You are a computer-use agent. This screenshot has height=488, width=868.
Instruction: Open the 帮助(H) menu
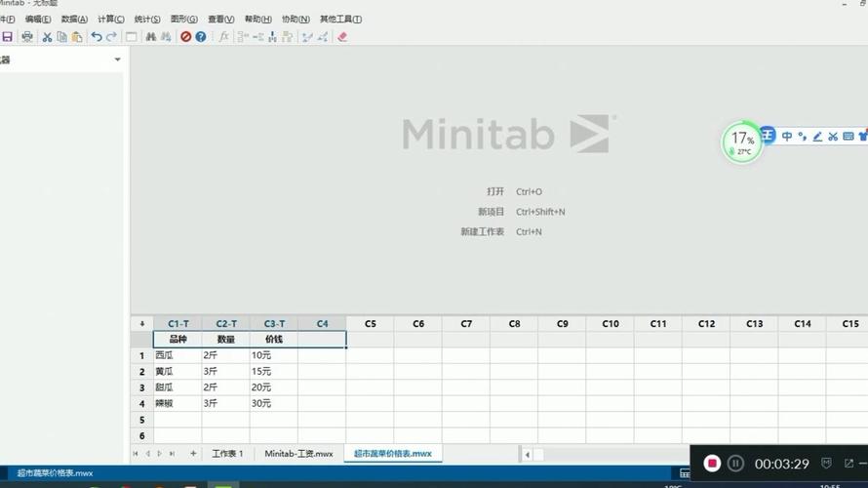(x=258, y=19)
